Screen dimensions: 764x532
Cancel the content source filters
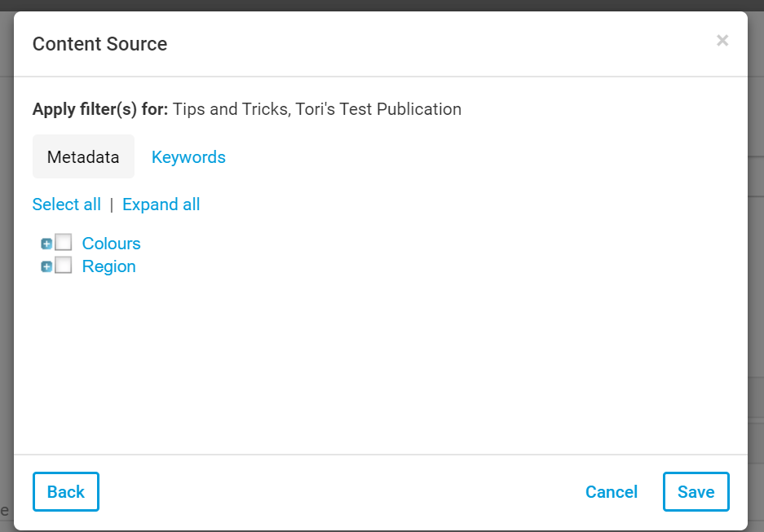click(x=612, y=492)
